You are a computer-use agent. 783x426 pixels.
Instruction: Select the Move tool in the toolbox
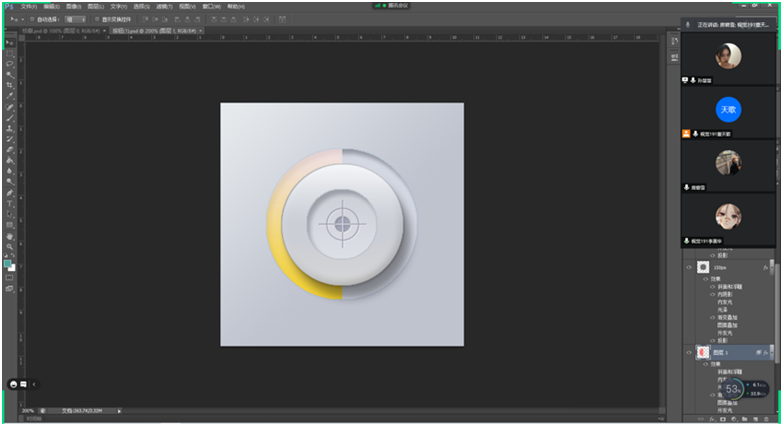coord(10,43)
